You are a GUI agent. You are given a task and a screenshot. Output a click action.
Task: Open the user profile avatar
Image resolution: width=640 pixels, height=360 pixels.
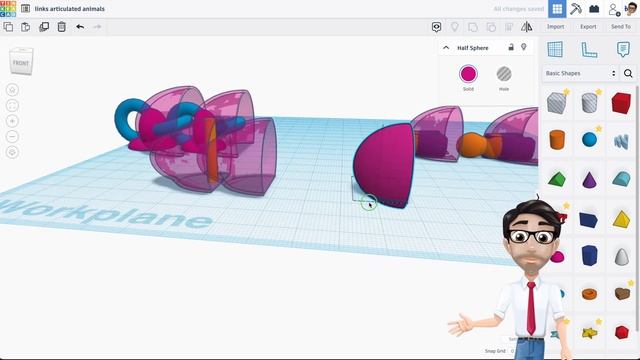tap(631, 9)
